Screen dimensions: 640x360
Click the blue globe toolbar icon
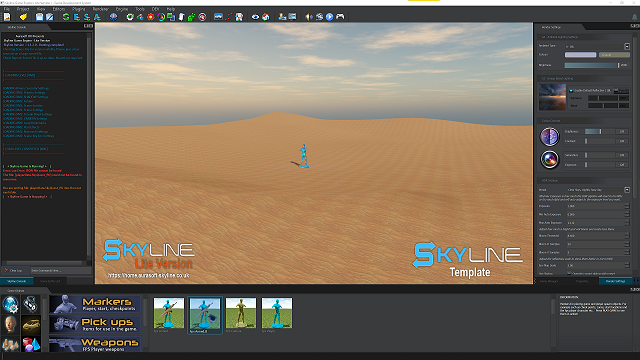pyautogui.click(x=113, y=17)
